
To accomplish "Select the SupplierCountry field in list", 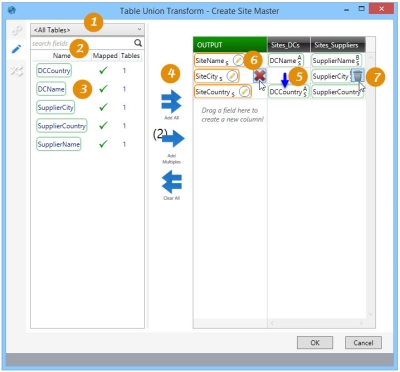I will (62, 126).
